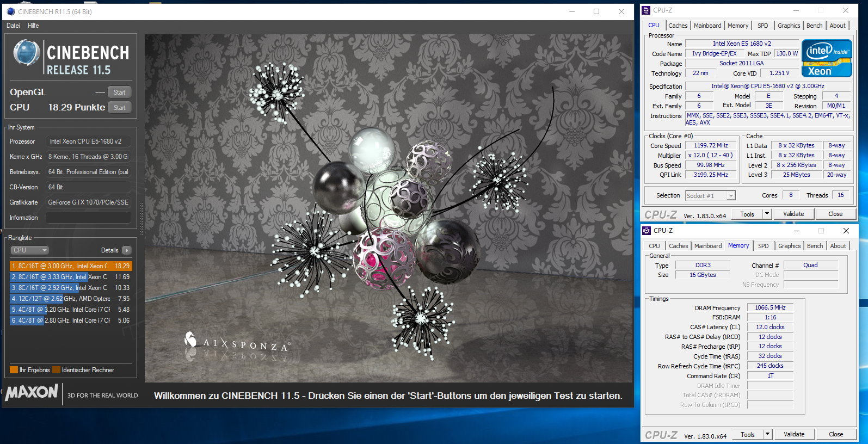The width and height of the screenshot is (868, 444).
Task: Switch to About tab in lower CPU-Z
Action: tap(838, 246)
